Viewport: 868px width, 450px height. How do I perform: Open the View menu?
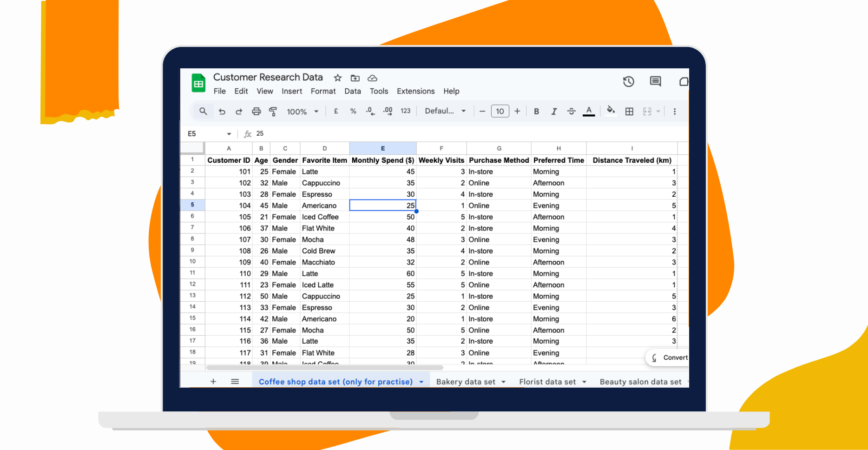[265, 91]
